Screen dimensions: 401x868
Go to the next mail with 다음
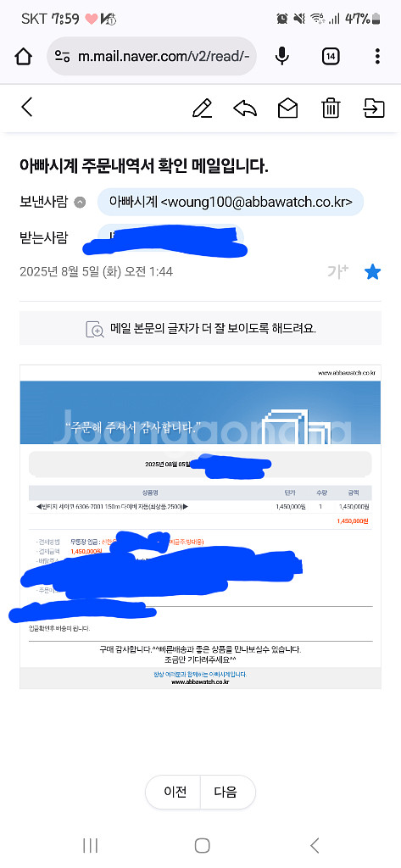(x=226, y=793)
